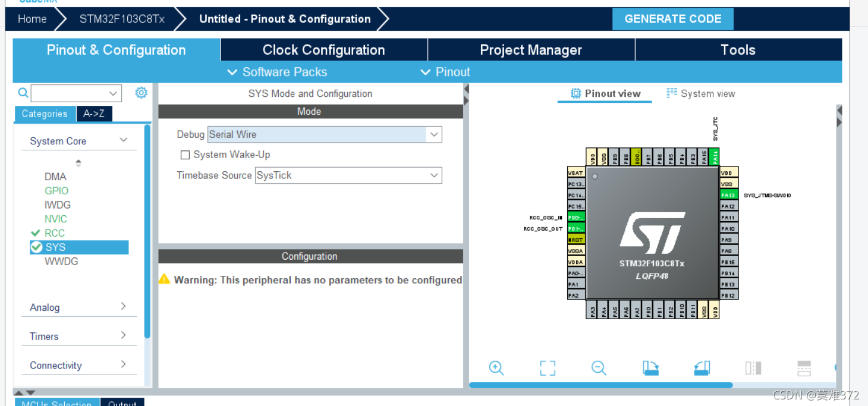Click STM32F103C8Tx breadcrumb

tap(122, 19)
